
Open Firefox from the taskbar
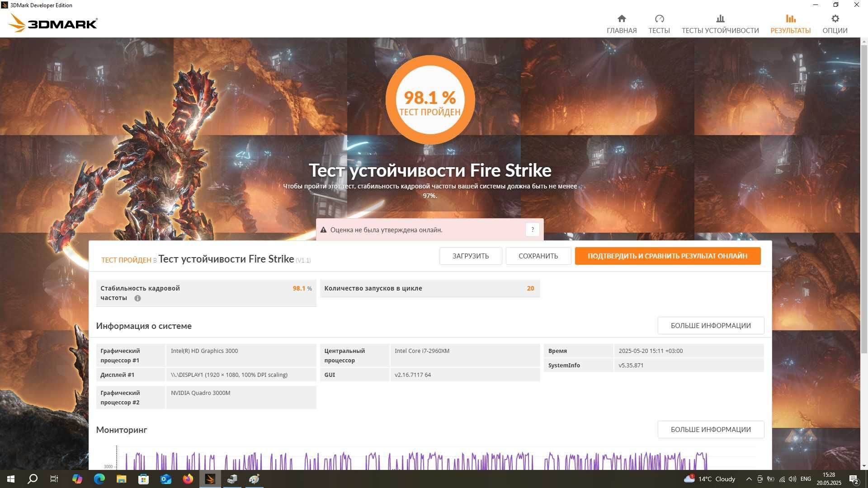tap(188, 479)
